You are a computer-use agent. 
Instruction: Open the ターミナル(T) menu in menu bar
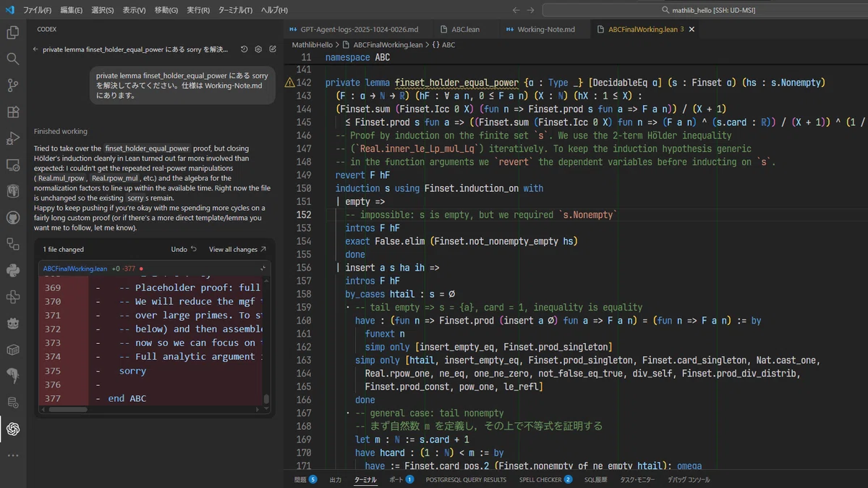tap(236, 10)
